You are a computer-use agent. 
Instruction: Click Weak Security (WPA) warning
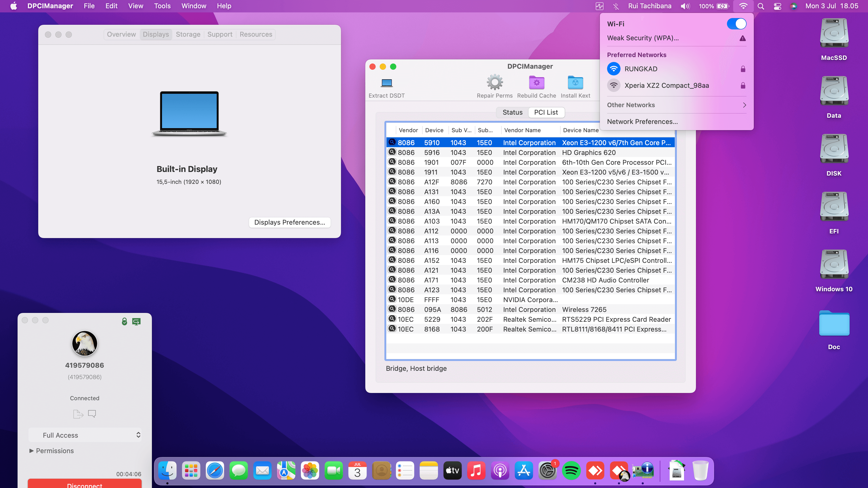pos(677,38)
